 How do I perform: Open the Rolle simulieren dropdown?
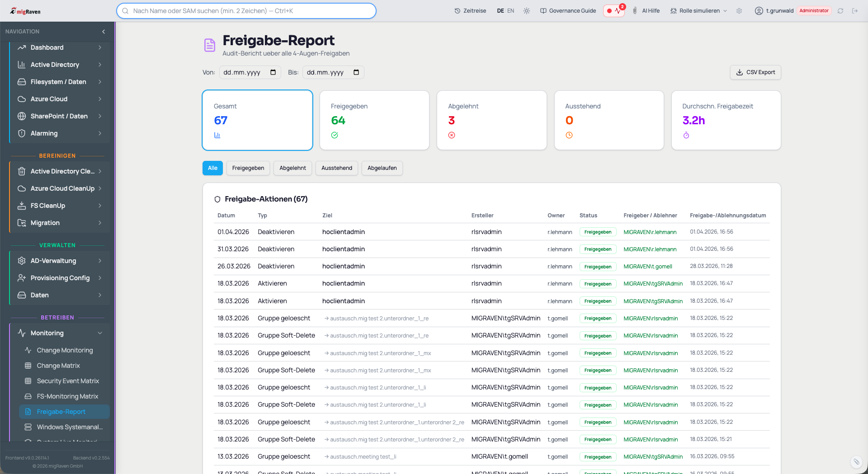pyautogui.click(x=699, y=11)
